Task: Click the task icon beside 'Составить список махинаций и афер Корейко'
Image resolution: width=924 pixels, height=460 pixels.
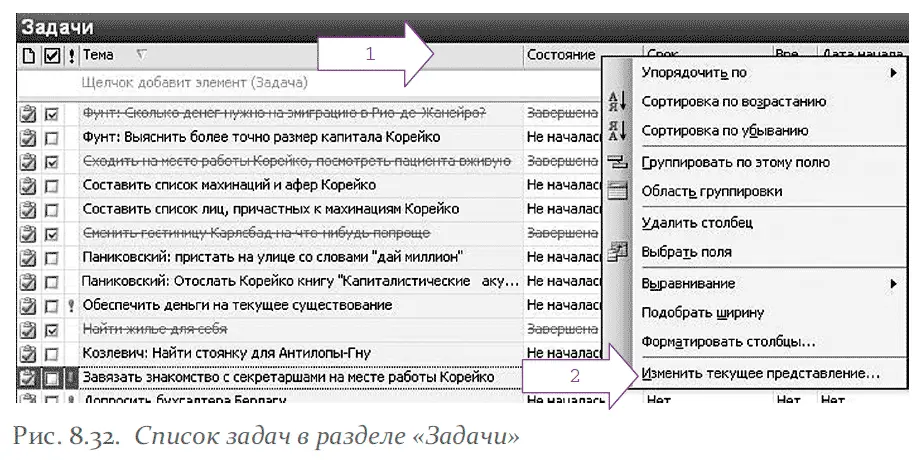Action: 28,186
